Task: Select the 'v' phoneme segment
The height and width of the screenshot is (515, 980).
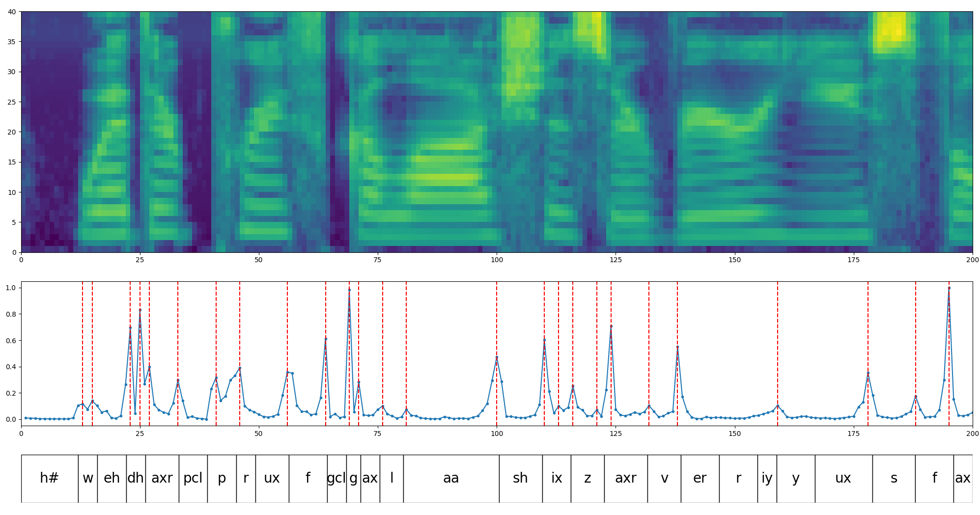Action: tap(664, 478)
